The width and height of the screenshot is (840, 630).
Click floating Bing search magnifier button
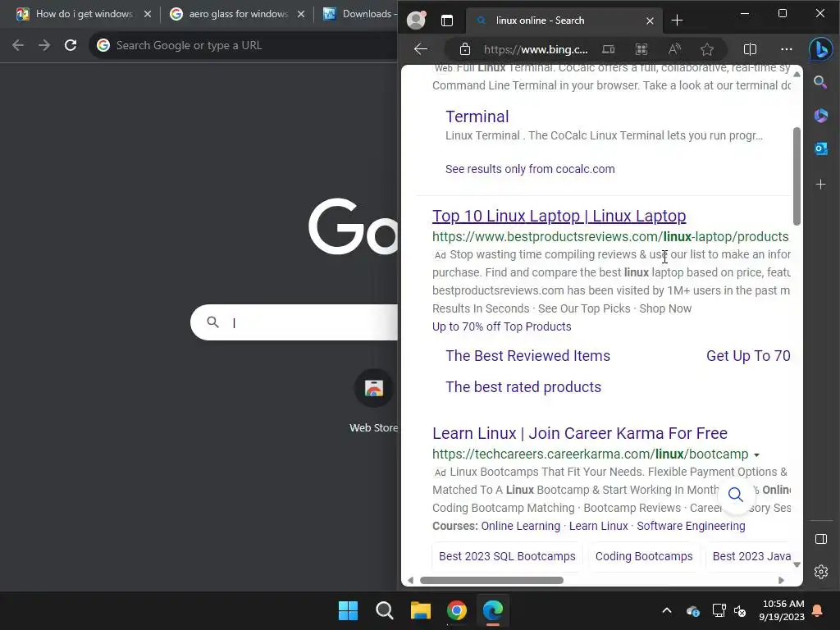pyautogui.click(x=736, y=495)
